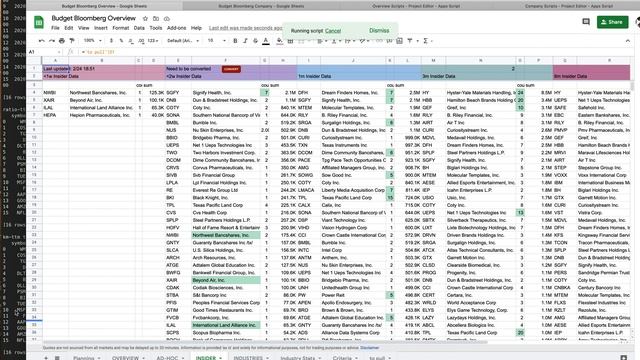Select the paint format tool
The image size is (640, 360).
(x=72, y=41)
